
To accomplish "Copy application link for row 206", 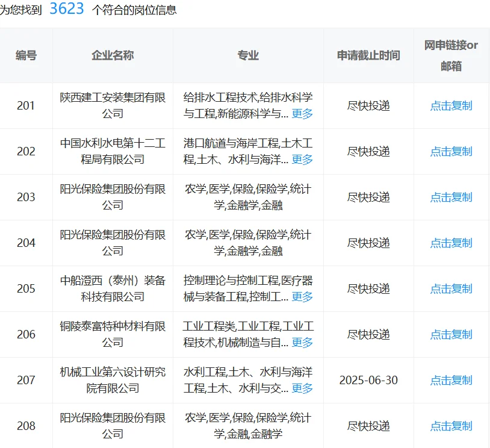I will [x=451, y=335].
